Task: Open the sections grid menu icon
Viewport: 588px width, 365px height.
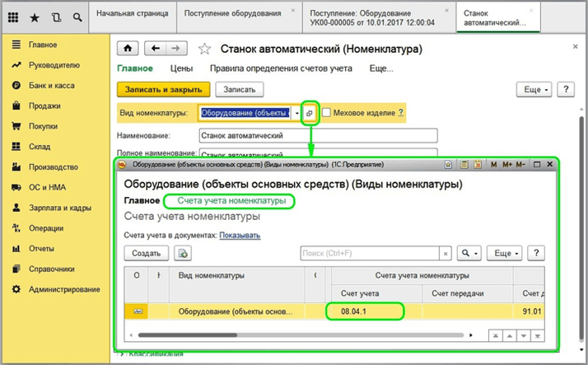Action: (16, 16)
